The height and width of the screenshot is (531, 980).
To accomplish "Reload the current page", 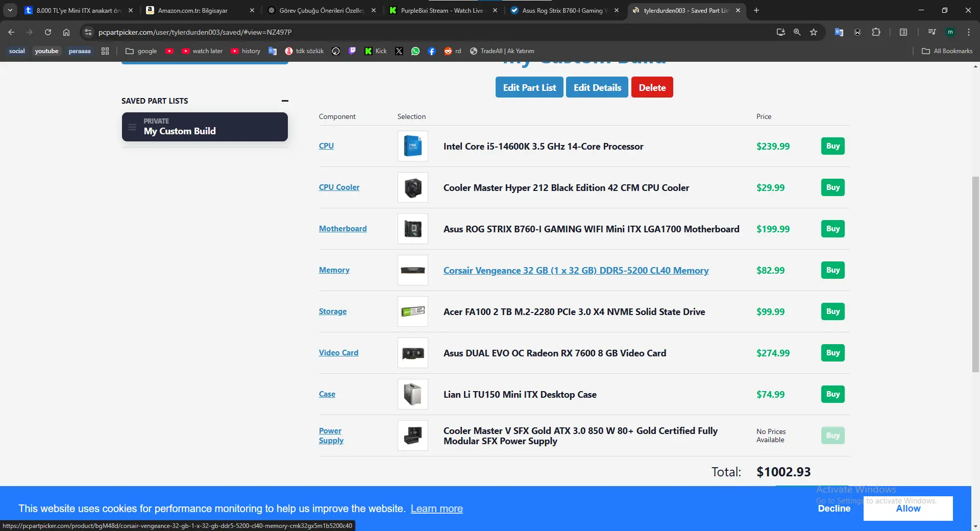I will coord(48,32).
